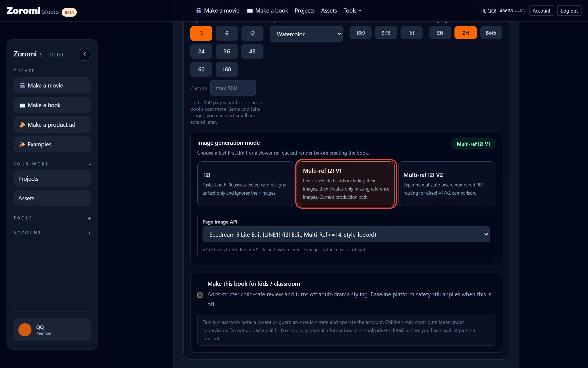This screenshot has height=368, width=588.
Task: Click the Hi, QQ! greeting text
Action: 488,11
